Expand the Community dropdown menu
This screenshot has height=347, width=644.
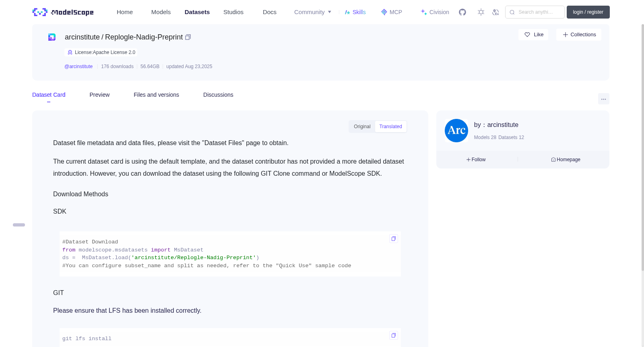pyautogui.click(x=313, y=12)
